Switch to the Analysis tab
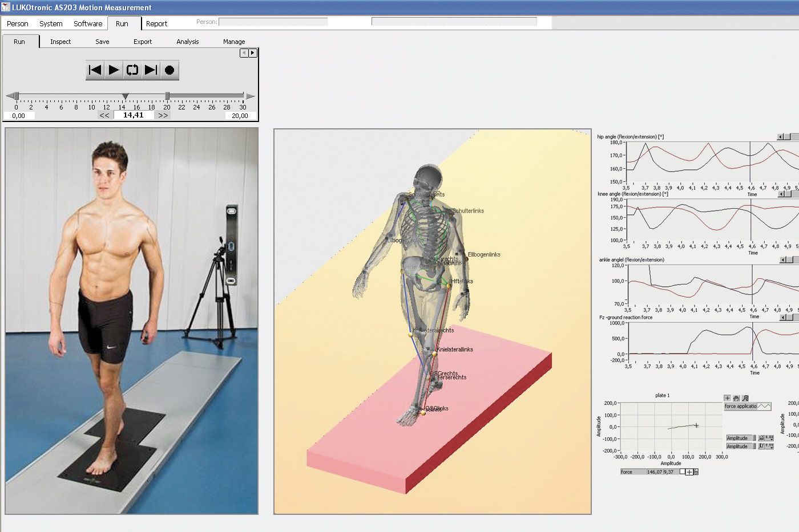 (x=188, y=42)
